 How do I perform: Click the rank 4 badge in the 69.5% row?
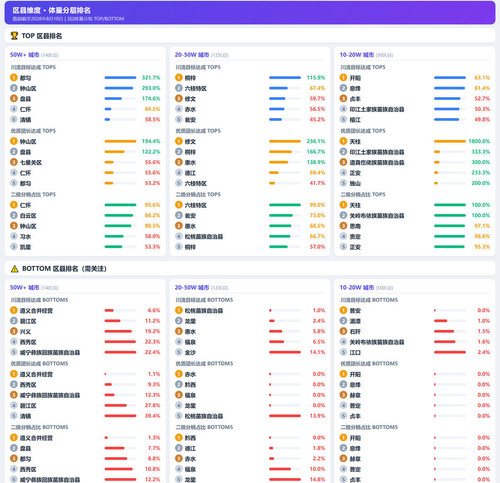[14, 109]
